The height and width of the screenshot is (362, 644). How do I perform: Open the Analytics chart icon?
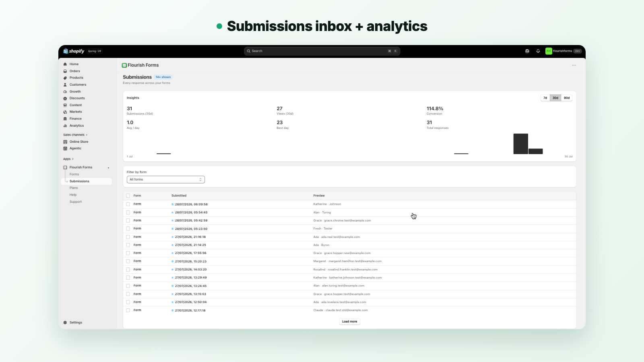[65, 125]
